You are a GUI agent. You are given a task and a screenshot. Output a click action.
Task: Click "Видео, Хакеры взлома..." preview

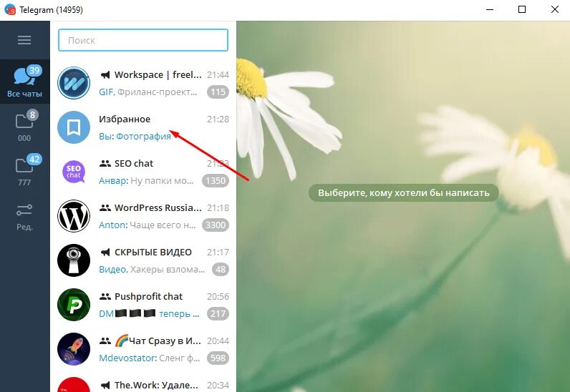click(x=152, y=269)
